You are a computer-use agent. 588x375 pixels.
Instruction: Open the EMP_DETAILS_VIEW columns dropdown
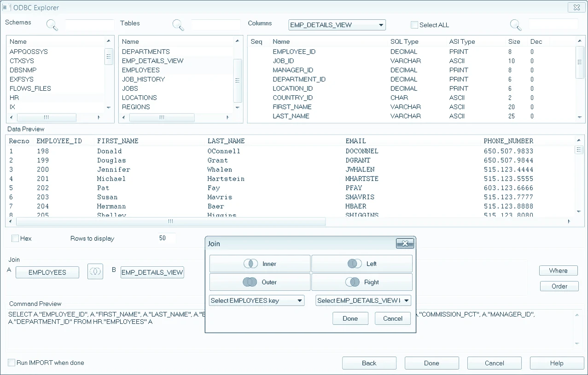tap(337, 25)
